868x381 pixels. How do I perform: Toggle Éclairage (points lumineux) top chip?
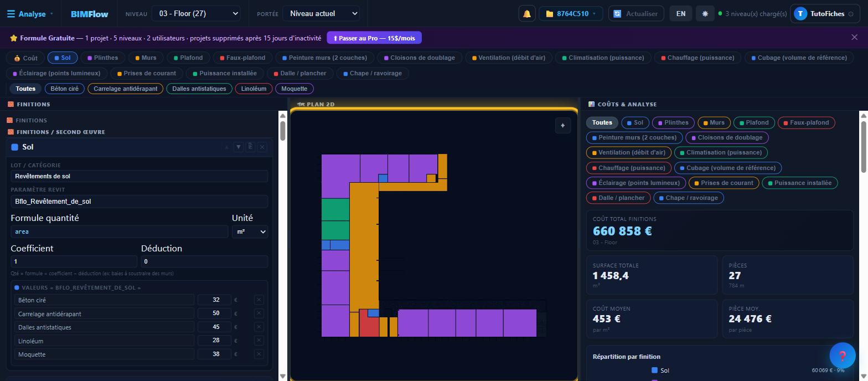point(56,73)
